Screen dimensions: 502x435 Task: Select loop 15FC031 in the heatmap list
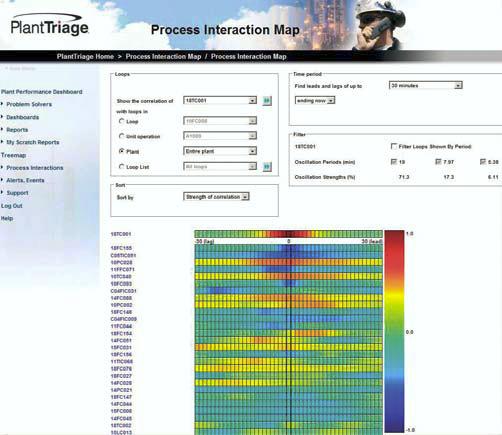point(121,347)
